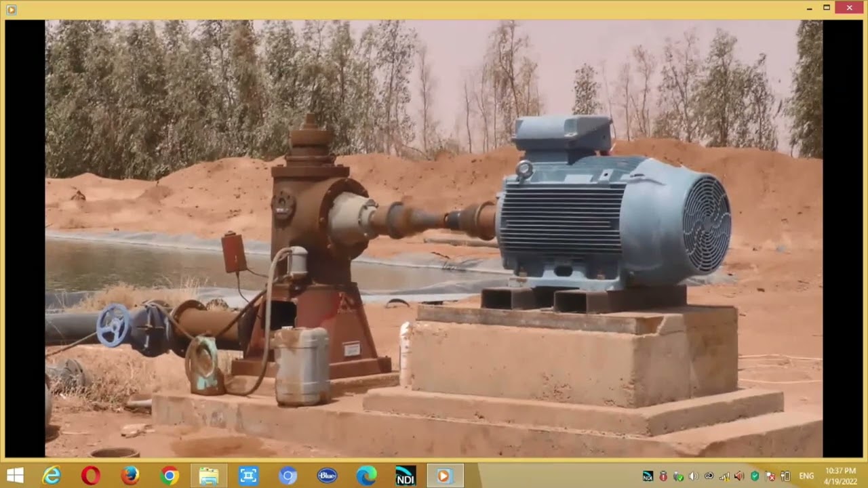Launch Internet Explorer from taskbar
868x488 pixels.
(52, 476)
